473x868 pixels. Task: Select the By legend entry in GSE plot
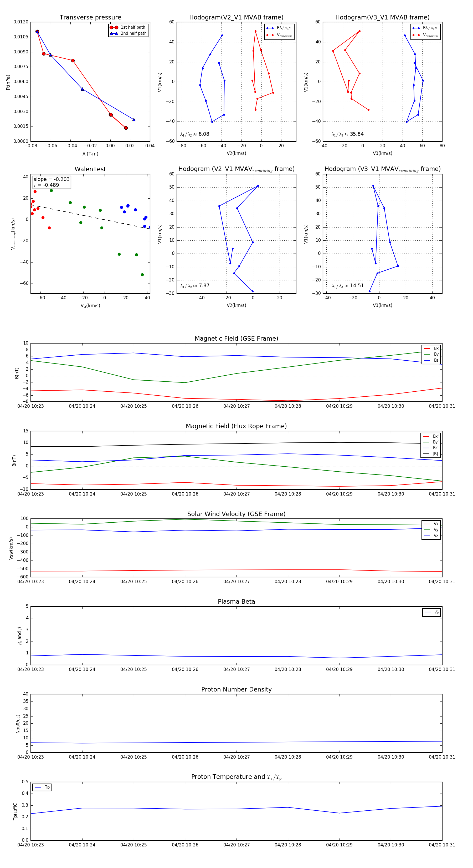[431, 354]
